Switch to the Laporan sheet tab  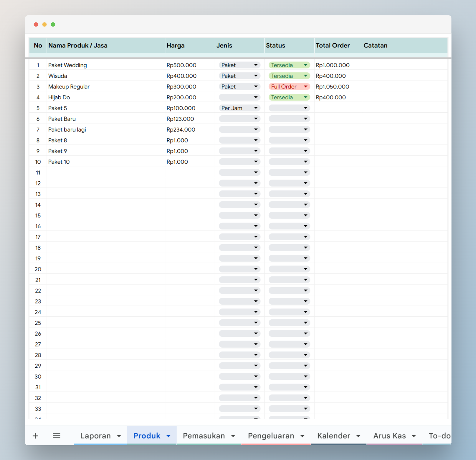click(95, 436)
